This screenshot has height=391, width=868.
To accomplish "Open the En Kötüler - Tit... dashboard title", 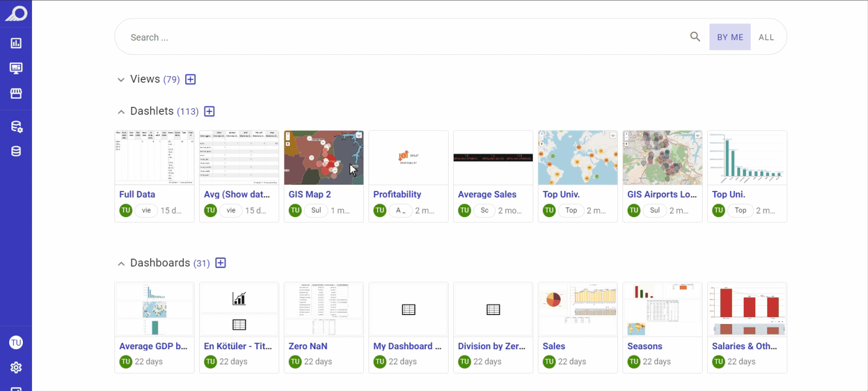I will 238,346.
